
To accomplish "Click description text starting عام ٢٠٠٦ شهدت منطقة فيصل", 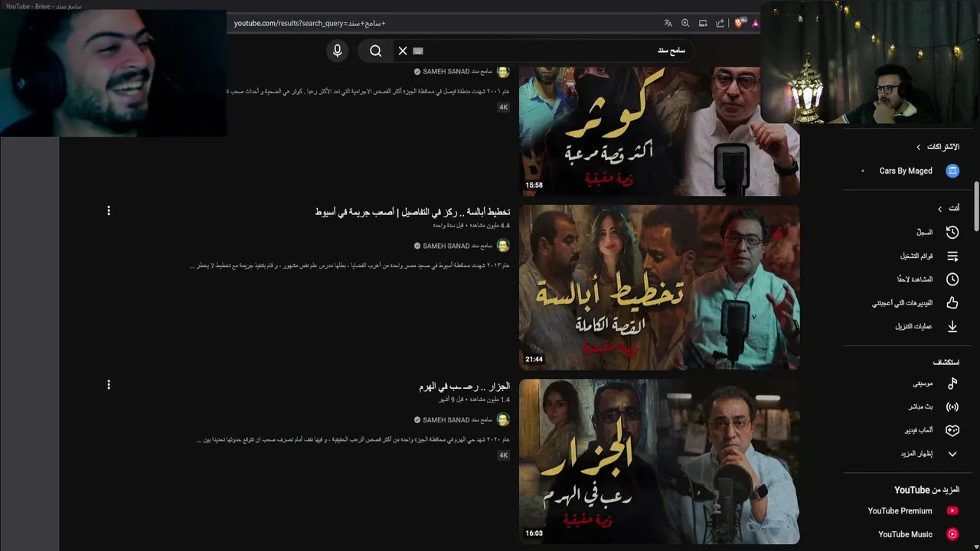I will coord(368,91).
